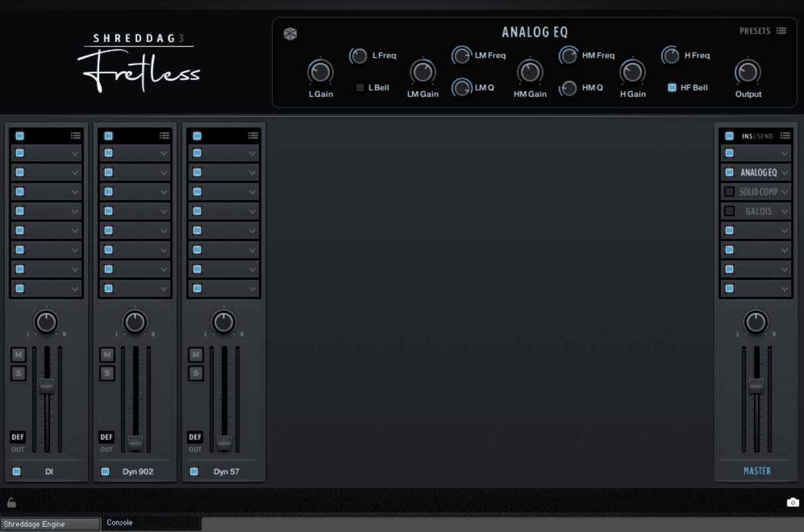
Task: Click the L Gain knob
Action: 321,72
